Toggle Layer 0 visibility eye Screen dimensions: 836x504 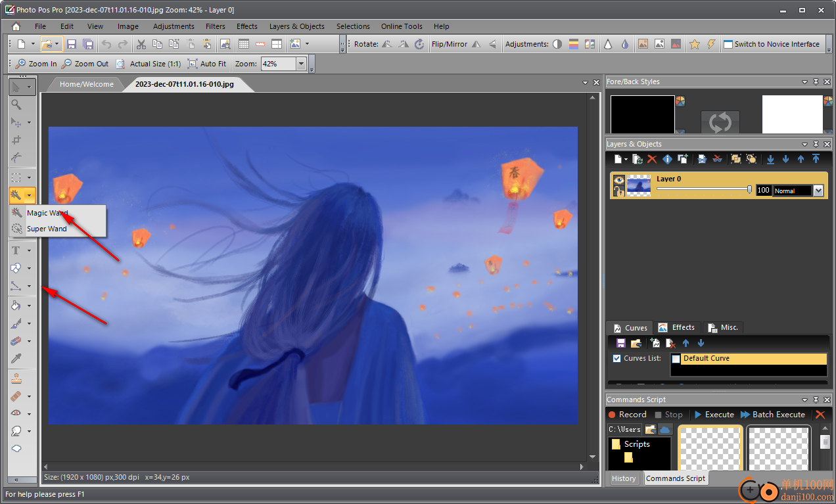[618, 179]
